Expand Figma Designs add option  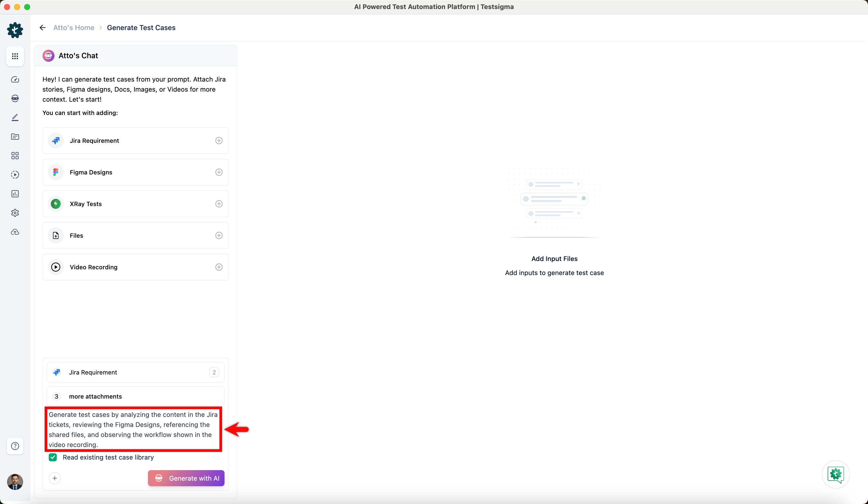tap(219, 172)
